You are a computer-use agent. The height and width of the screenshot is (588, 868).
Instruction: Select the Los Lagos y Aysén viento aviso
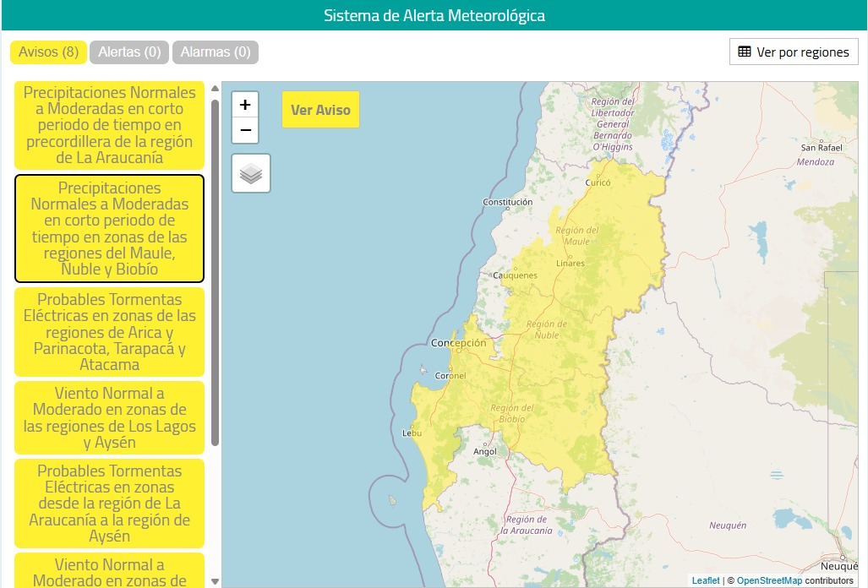(x=108, y=417)
